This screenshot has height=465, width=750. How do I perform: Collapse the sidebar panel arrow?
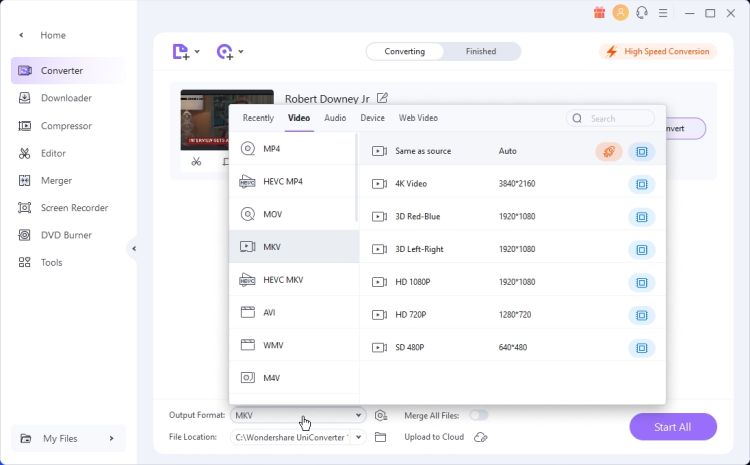(134, 249)
